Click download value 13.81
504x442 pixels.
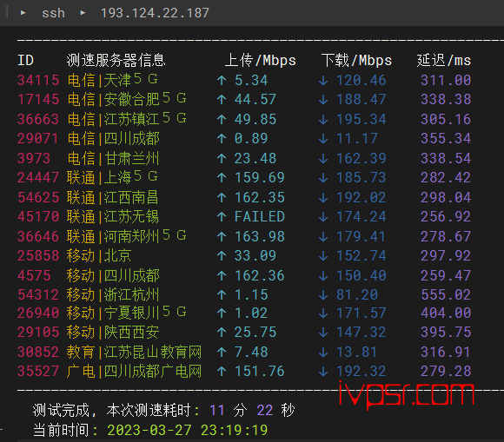point(357,352)
